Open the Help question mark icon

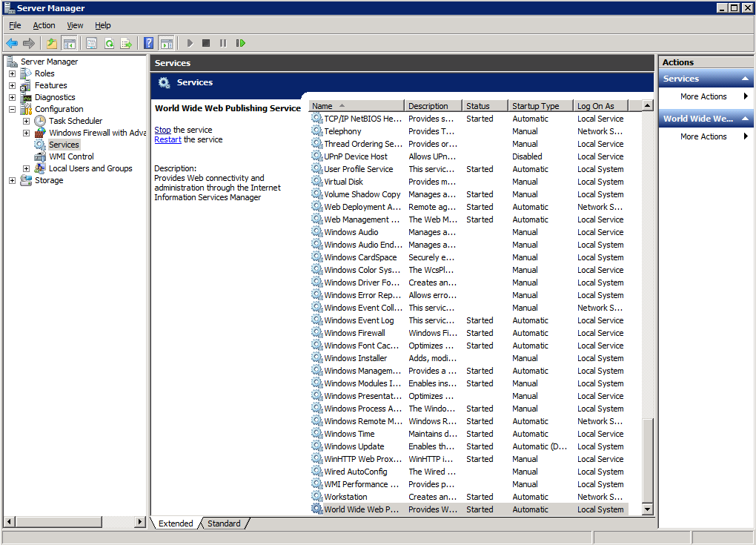pyautogui.click(x=149, y=44)
